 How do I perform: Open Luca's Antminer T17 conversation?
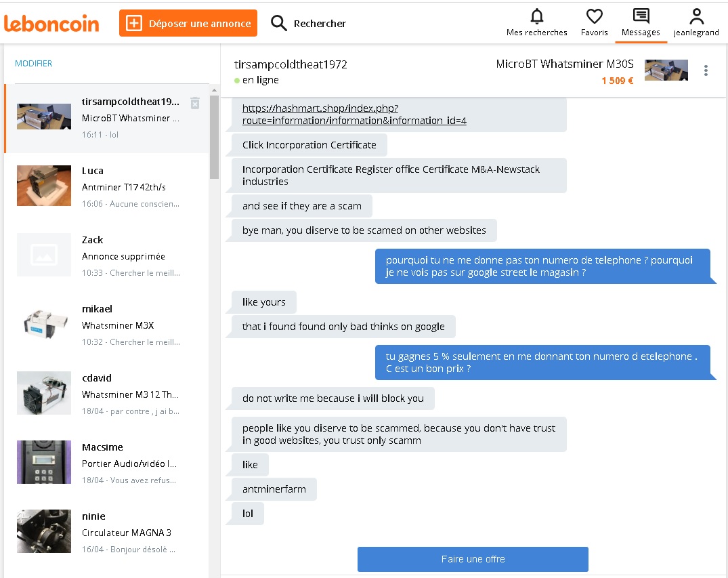click(107, 187)
